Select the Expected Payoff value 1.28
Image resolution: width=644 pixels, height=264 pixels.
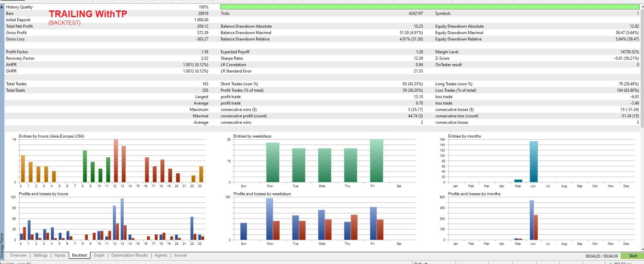(x=420, y=52)
